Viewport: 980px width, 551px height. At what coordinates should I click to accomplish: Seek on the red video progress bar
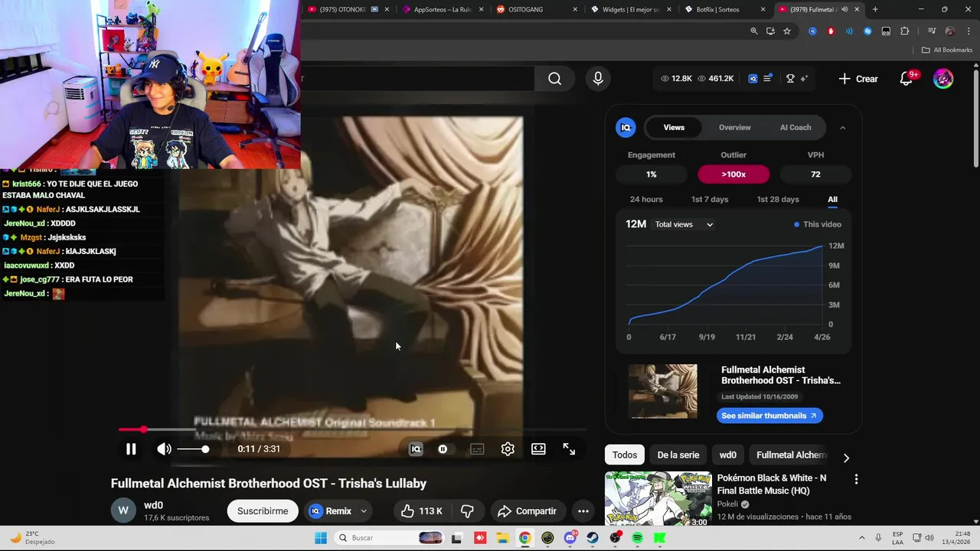[x=352, y=429]
